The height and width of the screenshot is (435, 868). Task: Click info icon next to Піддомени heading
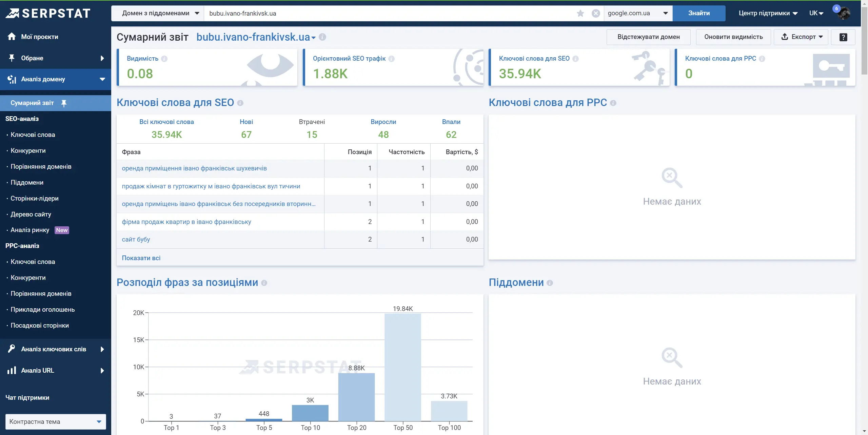pyautogui.click(x=550, y=283)
